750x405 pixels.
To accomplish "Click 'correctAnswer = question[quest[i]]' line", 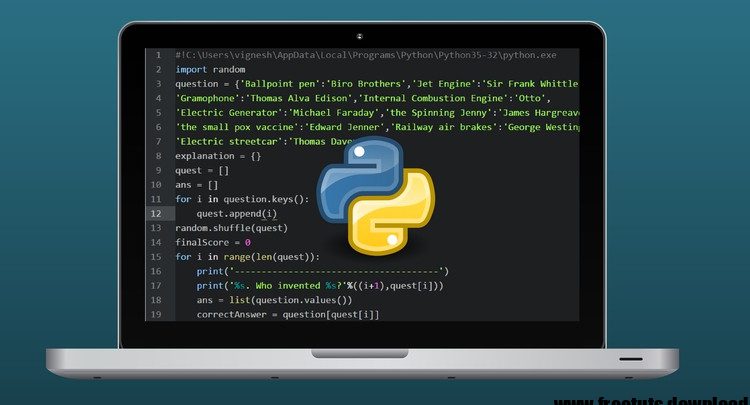I will pyautogui.click(x=288, y=314).
